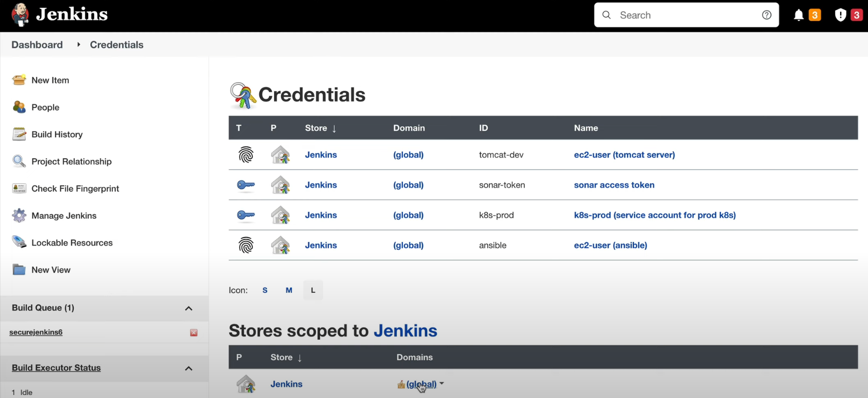Open Project Relationship from sidebar
Screen dimensions: 868x398
71,162
